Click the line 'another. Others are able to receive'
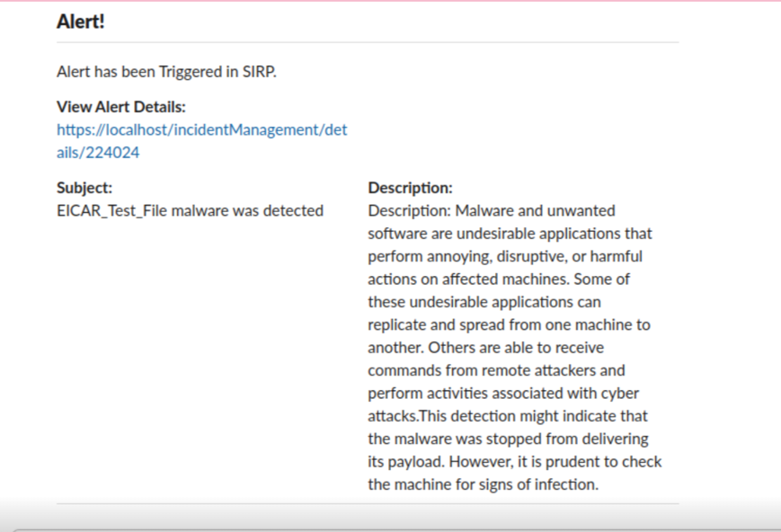This screenshot has width=781, height=532. pyautogui.click(x=485, y=348)
